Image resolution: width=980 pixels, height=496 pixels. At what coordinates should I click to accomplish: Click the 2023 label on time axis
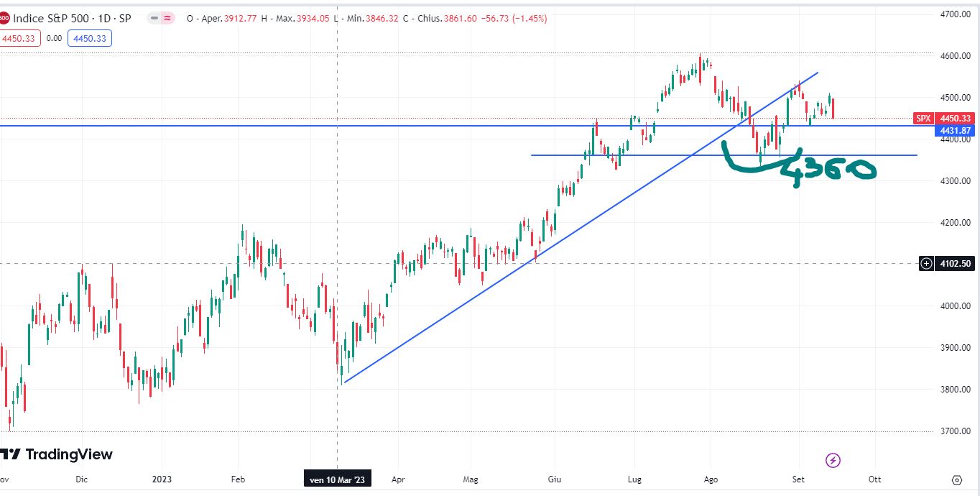pos(162,479)
